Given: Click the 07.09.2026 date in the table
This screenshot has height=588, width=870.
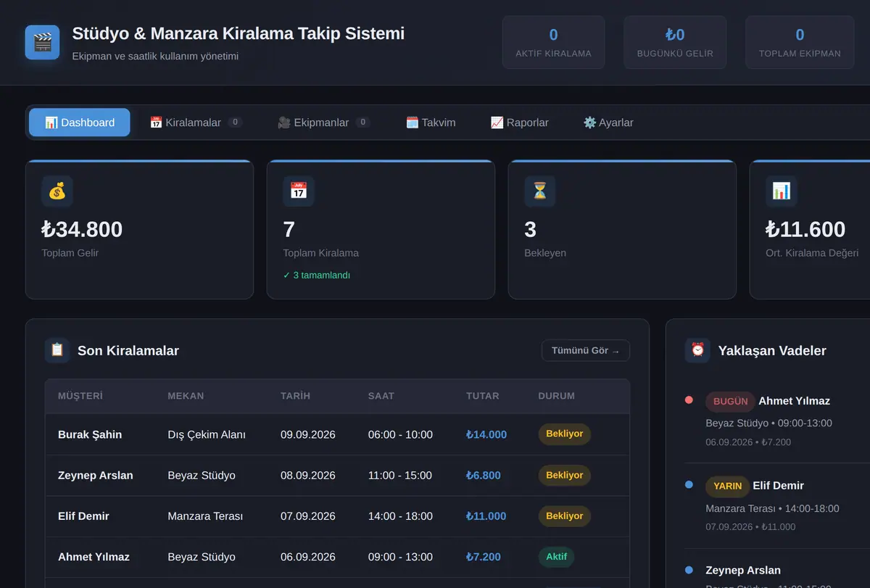Looking at the screenshot, I should click(x=308, y=516).
